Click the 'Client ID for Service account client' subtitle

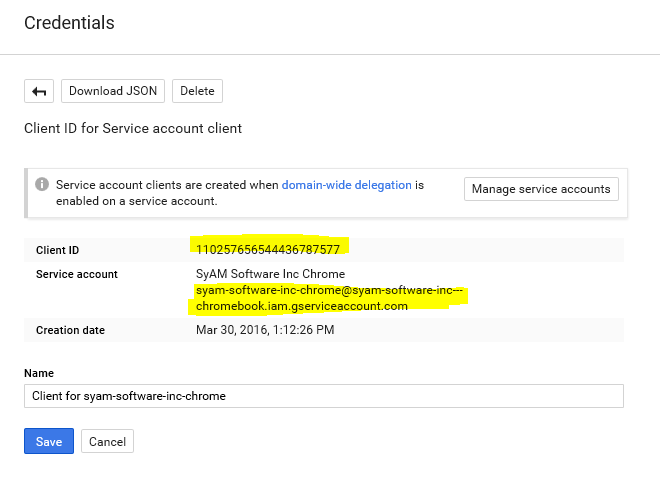133,129
